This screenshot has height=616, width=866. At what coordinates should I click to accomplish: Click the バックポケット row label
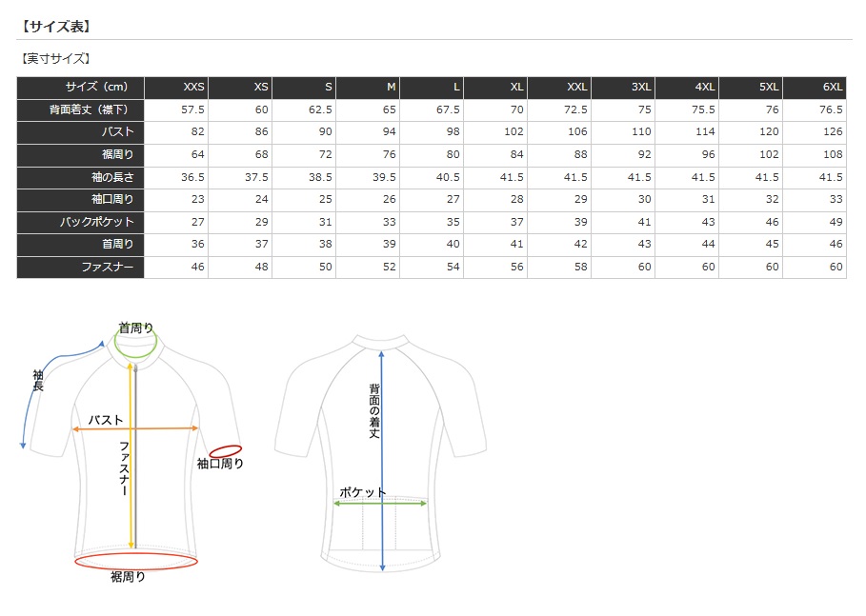[81, 223]
